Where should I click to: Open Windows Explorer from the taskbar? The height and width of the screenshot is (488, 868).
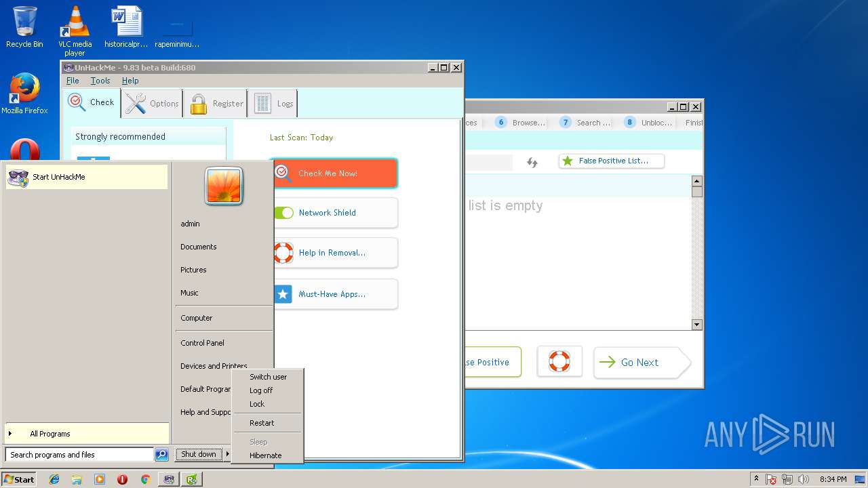[x=77, y=479]
